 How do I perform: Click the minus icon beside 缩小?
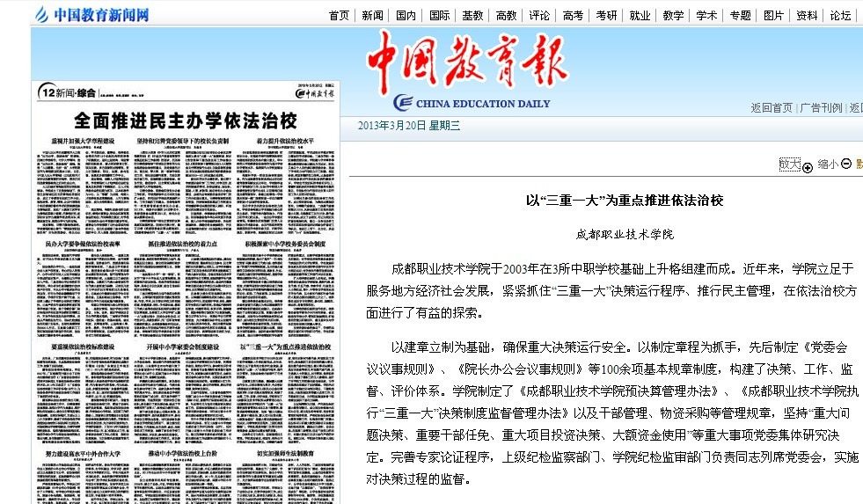846,164
